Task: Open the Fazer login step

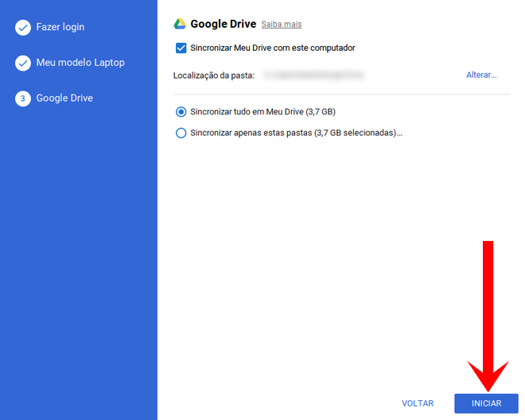Action: point(60,27)
